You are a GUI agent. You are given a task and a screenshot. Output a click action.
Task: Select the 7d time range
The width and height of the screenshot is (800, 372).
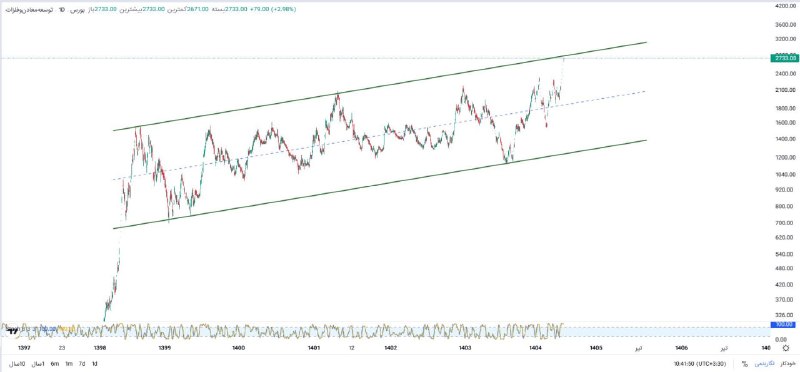pyautogui.click(x=81, y=364)
